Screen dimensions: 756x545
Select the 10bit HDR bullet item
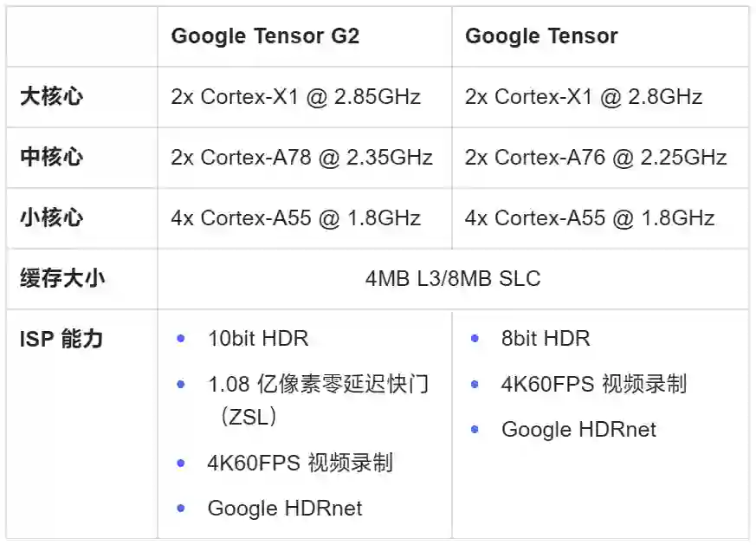point(258,338)
